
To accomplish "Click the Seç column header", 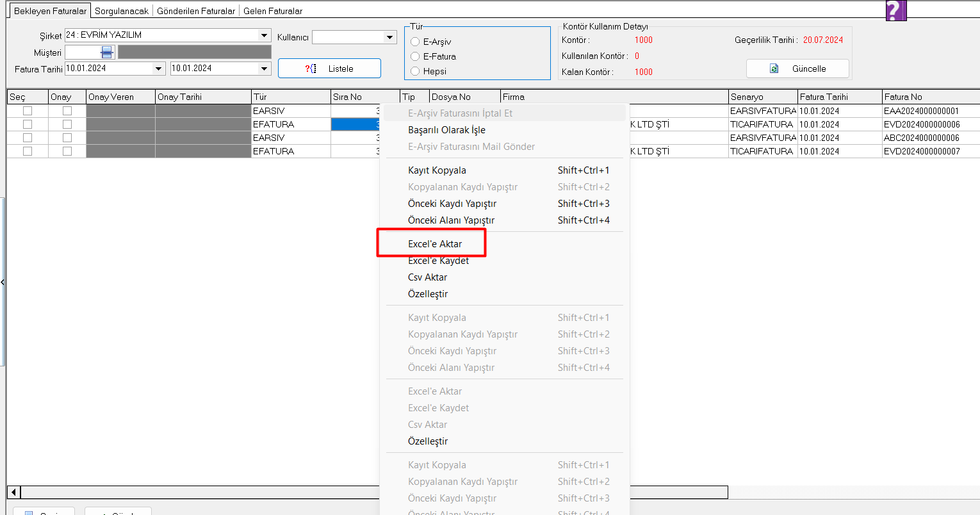I will coord(28,97).
